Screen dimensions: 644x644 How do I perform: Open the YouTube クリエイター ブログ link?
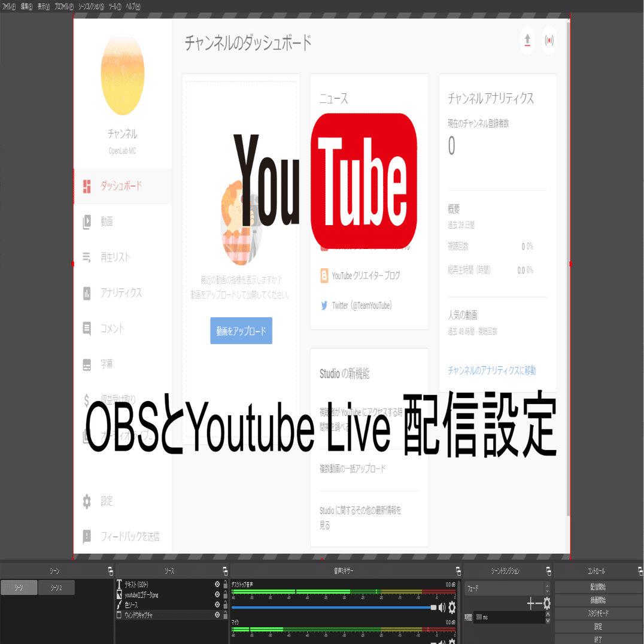click(x=360, y=275)
